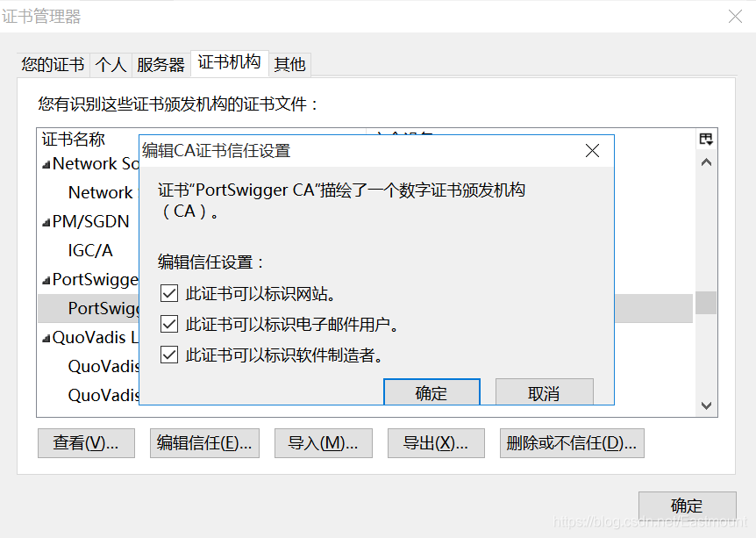Click certificate manager's bottom 确定 button
The image size is (756, 538).
click(x=687, y=506)
